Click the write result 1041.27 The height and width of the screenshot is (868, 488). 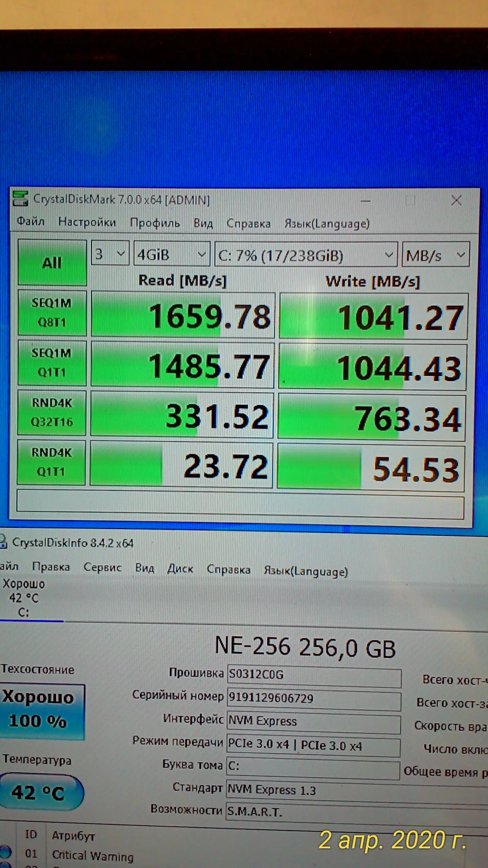[x=373, y=316]
